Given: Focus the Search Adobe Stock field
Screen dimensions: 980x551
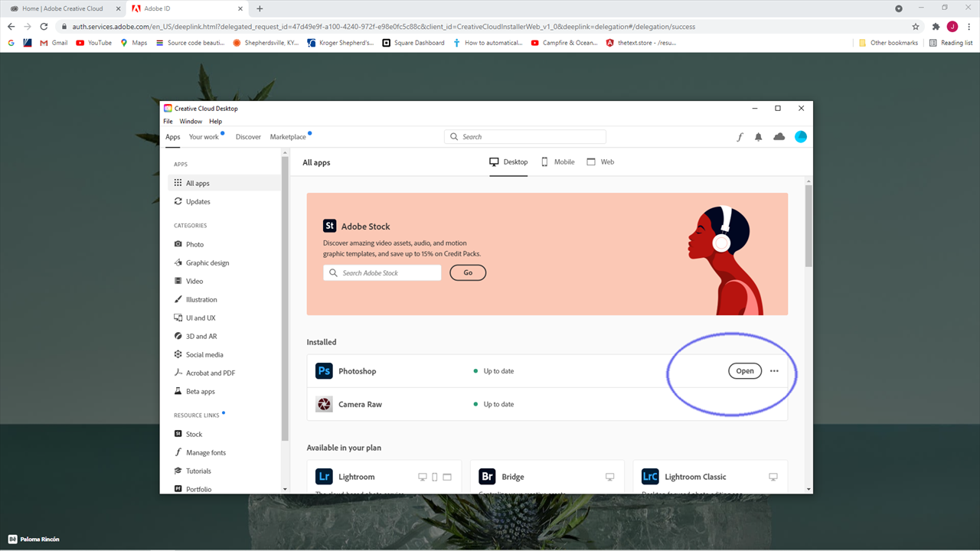Looking at the screenshot, I should click(382, 272).
